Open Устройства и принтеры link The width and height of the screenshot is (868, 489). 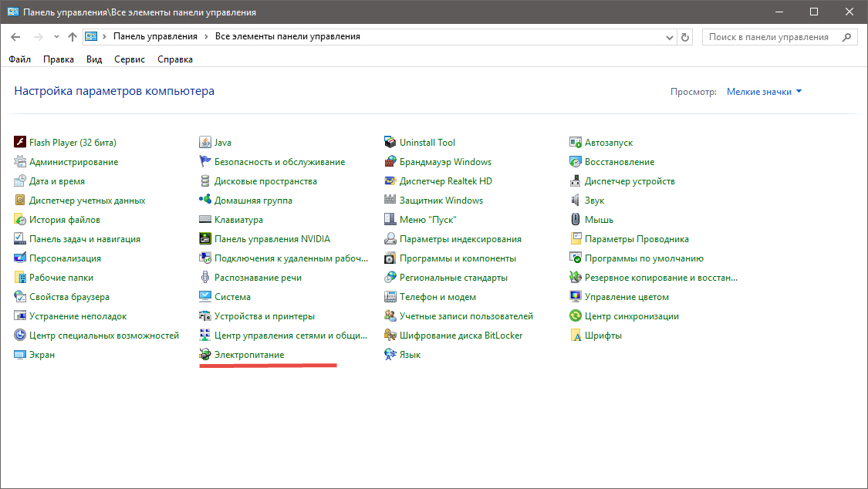coord(265,316)
